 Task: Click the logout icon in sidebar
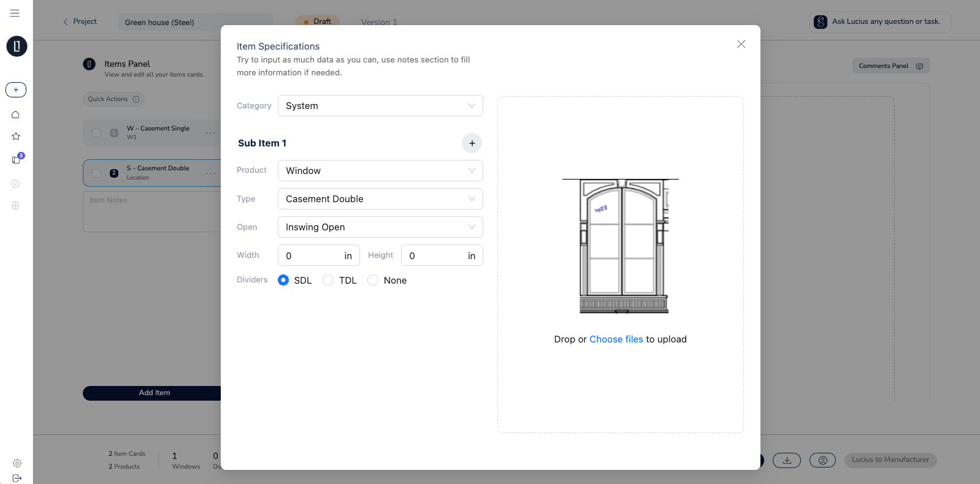coord(17,478)
